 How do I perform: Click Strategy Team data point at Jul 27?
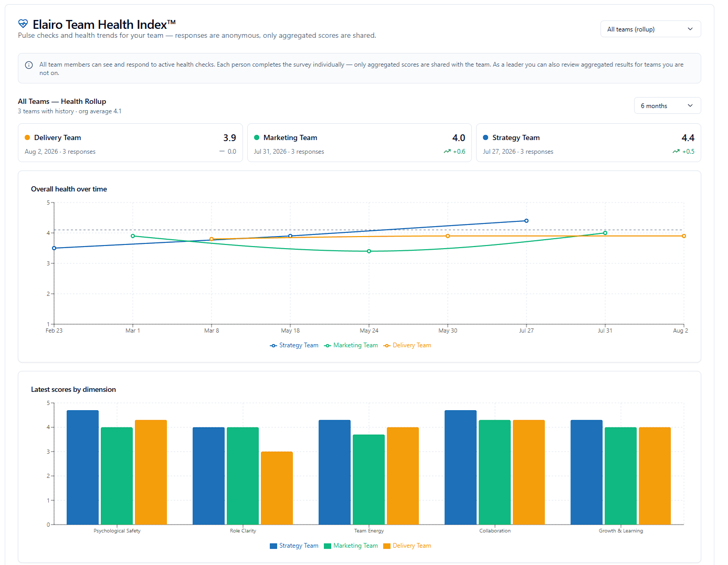click(x=526, y=221)
